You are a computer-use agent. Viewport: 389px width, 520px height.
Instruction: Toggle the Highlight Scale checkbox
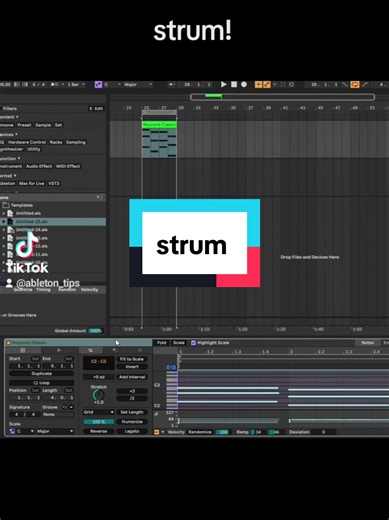tap(193, 343)
